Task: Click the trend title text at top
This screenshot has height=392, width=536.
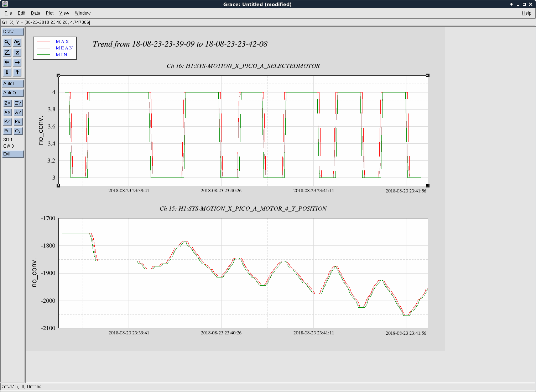Action: 180,44
